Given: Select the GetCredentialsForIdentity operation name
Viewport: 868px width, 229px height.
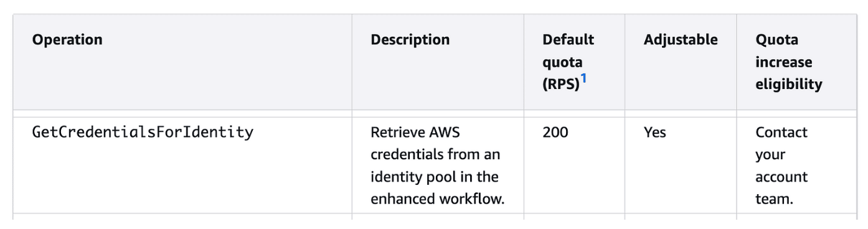Looking at the screenshot, I should point(143,133).
